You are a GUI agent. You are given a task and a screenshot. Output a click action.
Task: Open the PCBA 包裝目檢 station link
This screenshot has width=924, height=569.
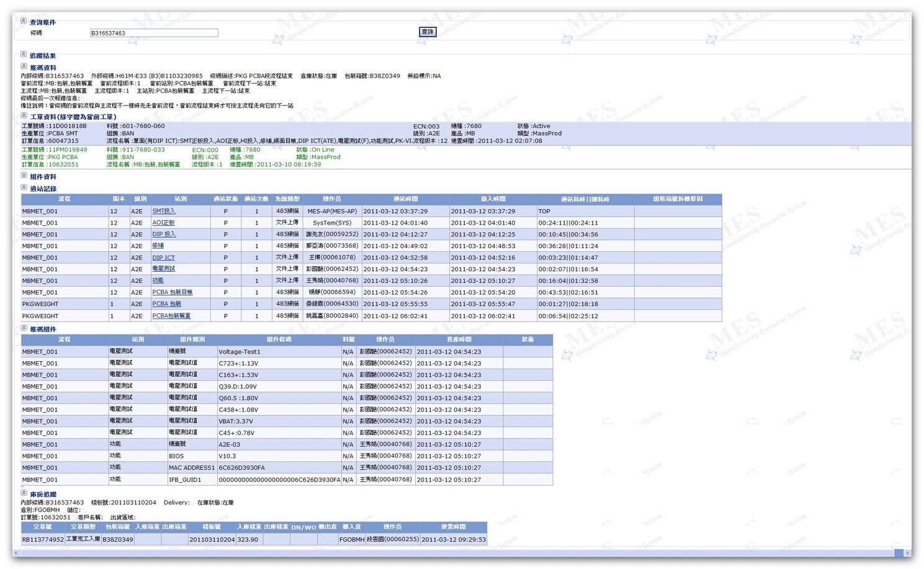pyautogui.click(x=172, y=292)
